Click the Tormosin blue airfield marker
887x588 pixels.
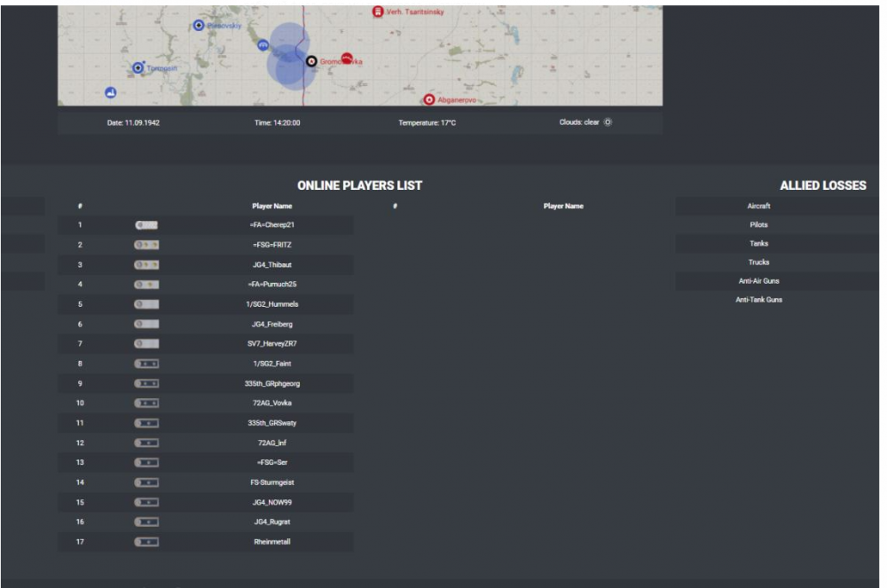point(137,67)
